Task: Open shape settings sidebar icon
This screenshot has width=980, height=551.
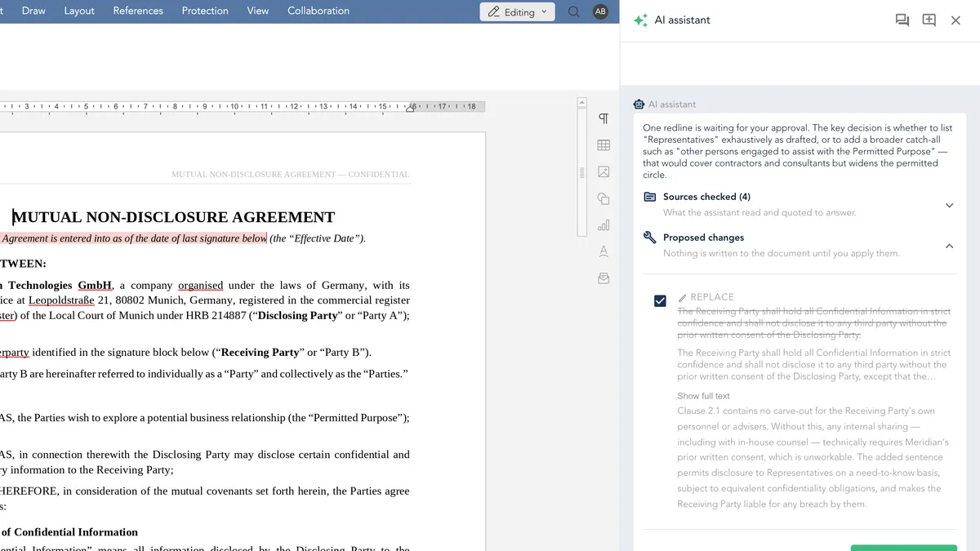Action: click(604, 198)
